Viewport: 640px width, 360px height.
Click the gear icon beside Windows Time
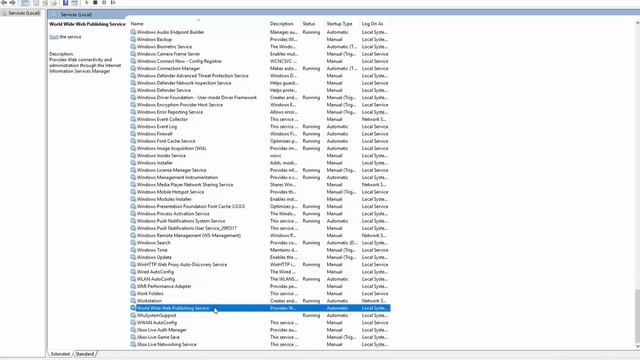coord(133,250)
